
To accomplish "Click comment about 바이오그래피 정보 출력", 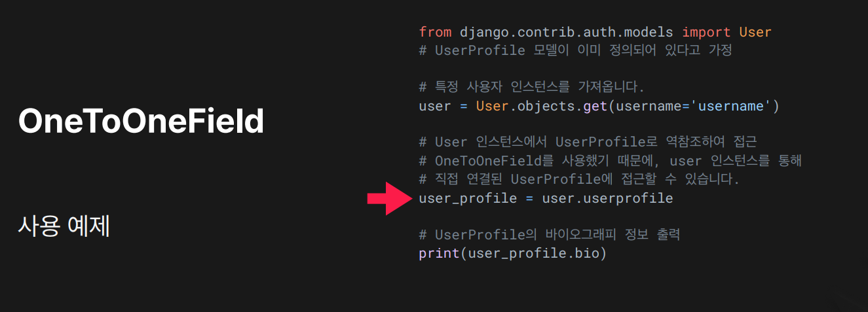I will tap(550, 234).
